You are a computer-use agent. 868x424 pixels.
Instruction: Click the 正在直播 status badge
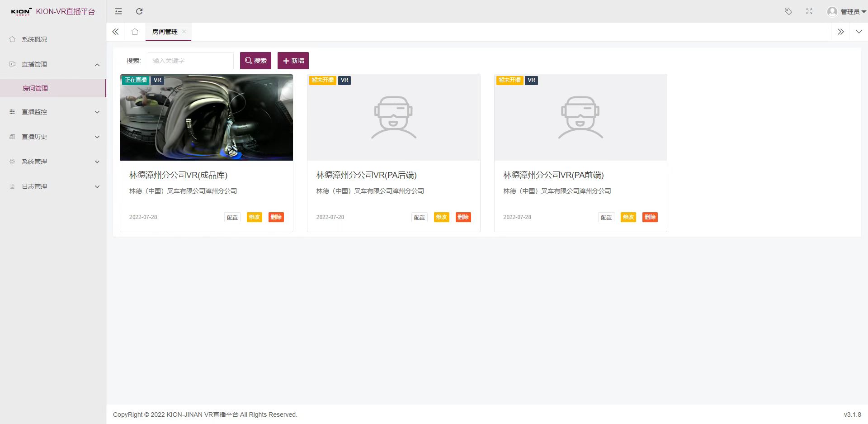click(136, 80)
